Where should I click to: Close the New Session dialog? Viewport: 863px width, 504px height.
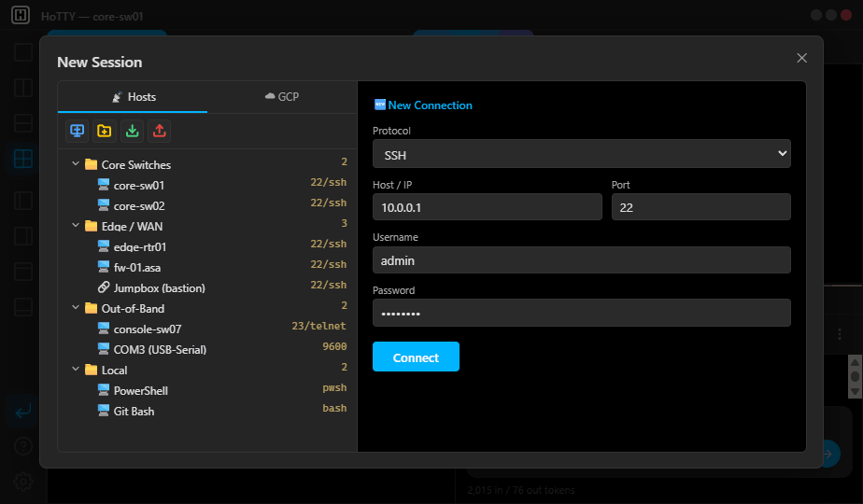tap(802, 58)
